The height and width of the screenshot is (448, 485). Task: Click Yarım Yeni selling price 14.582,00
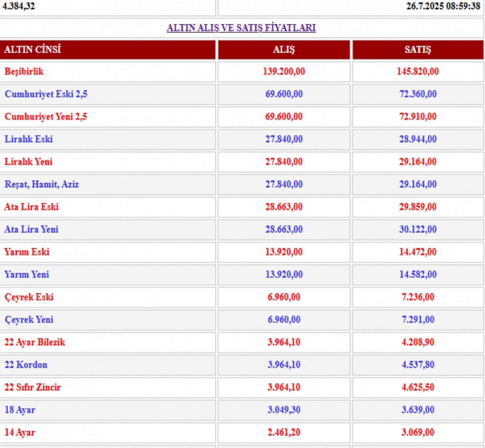click(418, 274)
